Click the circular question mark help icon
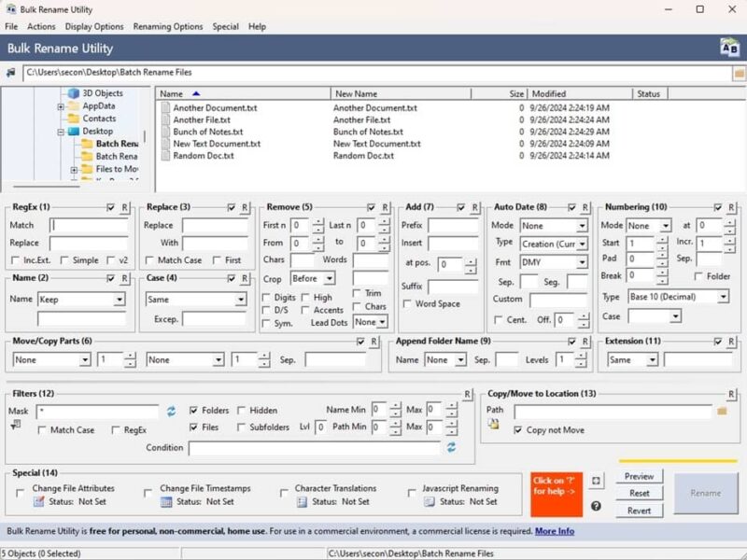 coord(597,505)
